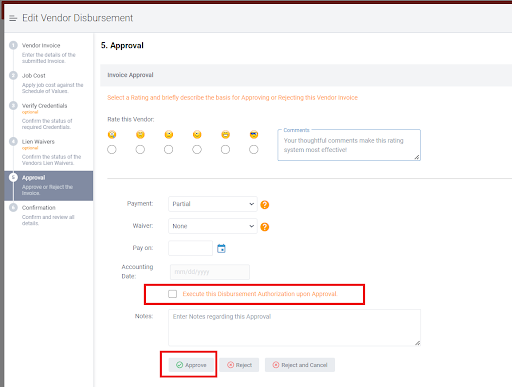Go to Confirmation step
512x387 pixels.
(48, 215)
